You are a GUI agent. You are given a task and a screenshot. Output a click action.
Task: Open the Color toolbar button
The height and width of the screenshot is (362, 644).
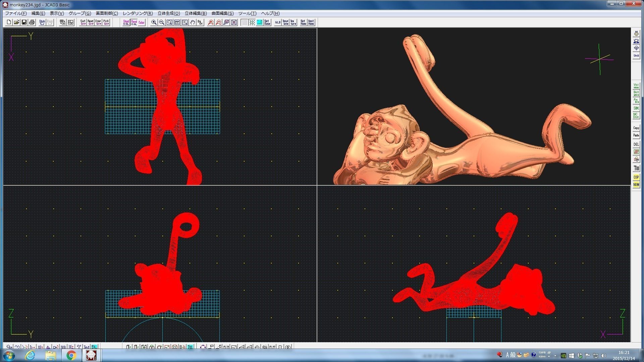click(142, 22)
